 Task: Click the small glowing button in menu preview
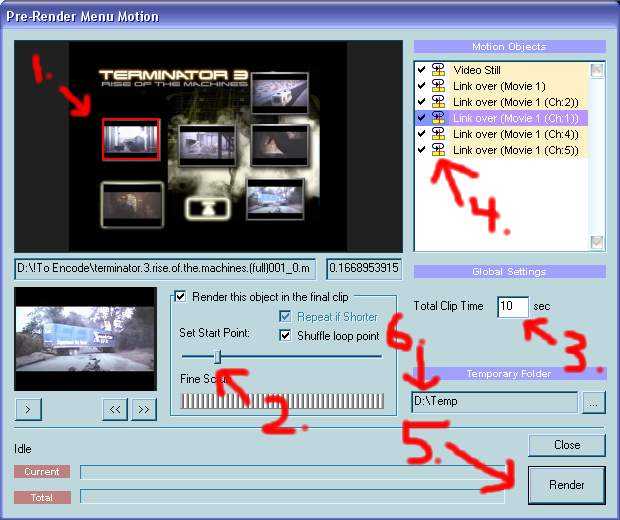click(208, 208)
